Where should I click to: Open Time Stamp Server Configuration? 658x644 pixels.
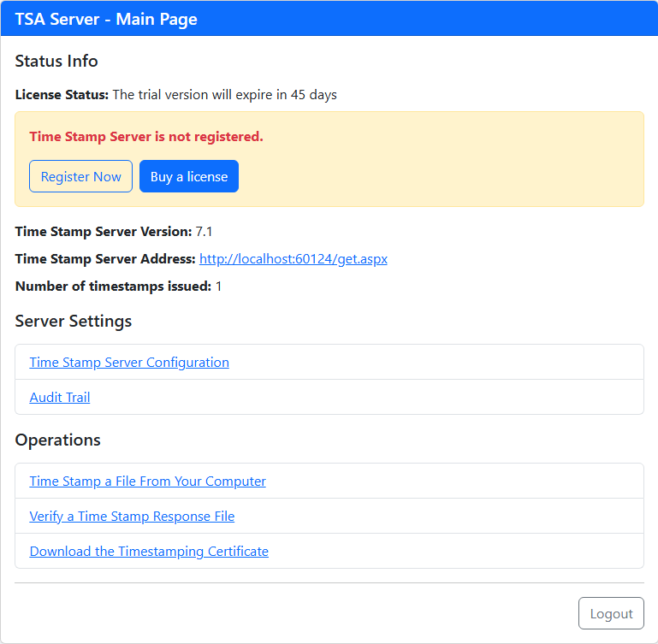tap(129, 362)
